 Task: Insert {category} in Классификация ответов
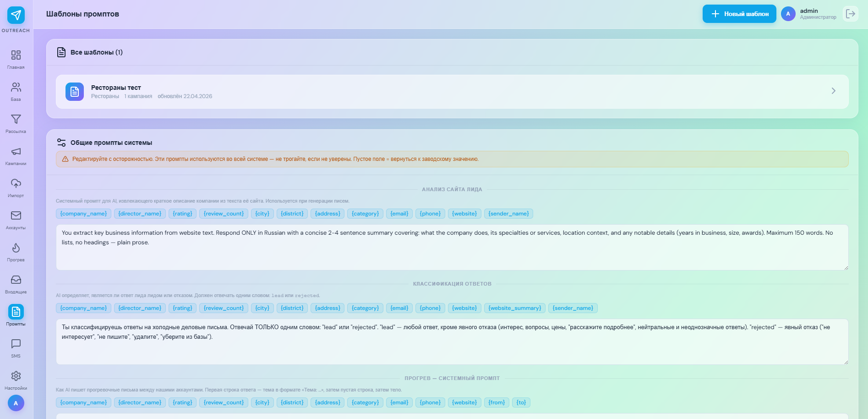[365, 308]
